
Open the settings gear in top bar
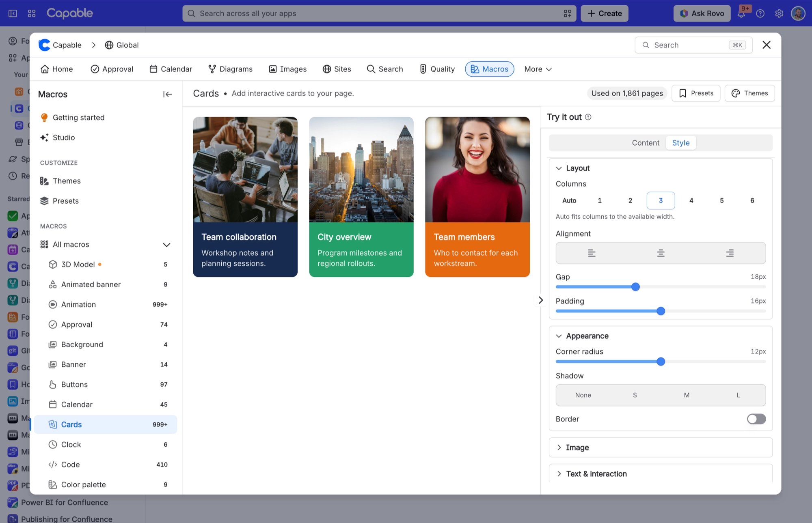pos(779,13)
